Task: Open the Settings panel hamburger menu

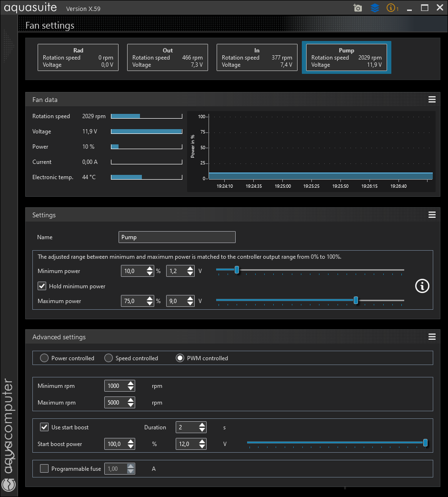Action: (x=432, y=215)
